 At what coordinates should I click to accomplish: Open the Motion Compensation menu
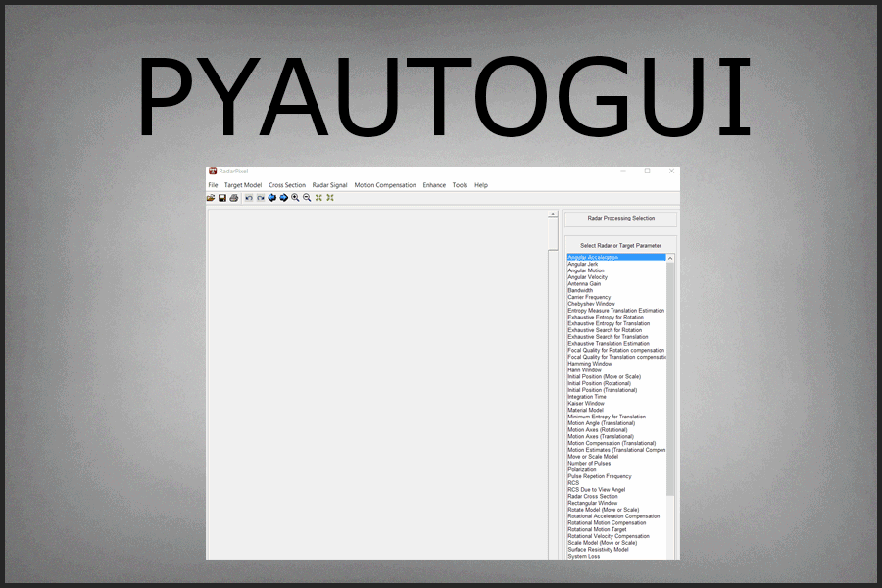pos(384,184)
